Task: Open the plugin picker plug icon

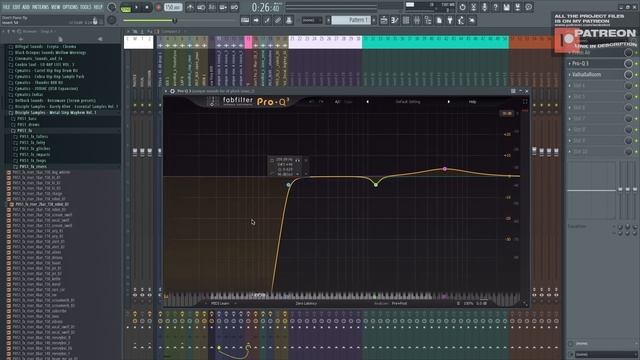Action: coord(450,20)
